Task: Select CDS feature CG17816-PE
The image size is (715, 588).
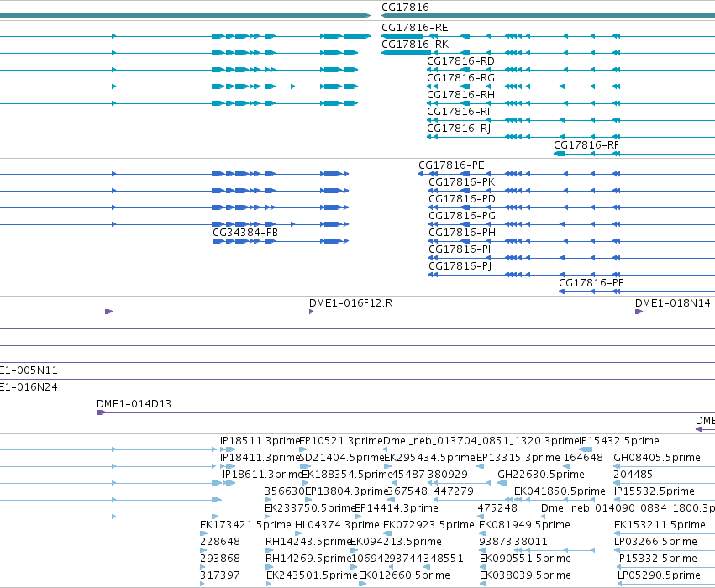Action: (451, 165)
